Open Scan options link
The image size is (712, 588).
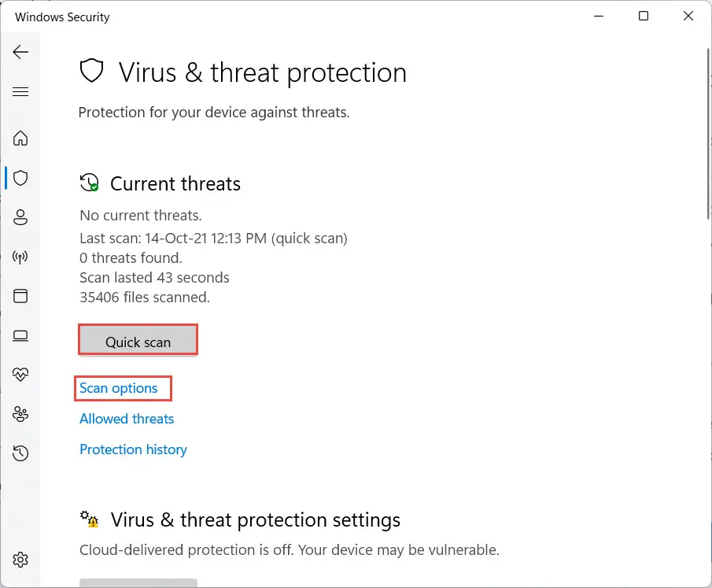[119, 388]
